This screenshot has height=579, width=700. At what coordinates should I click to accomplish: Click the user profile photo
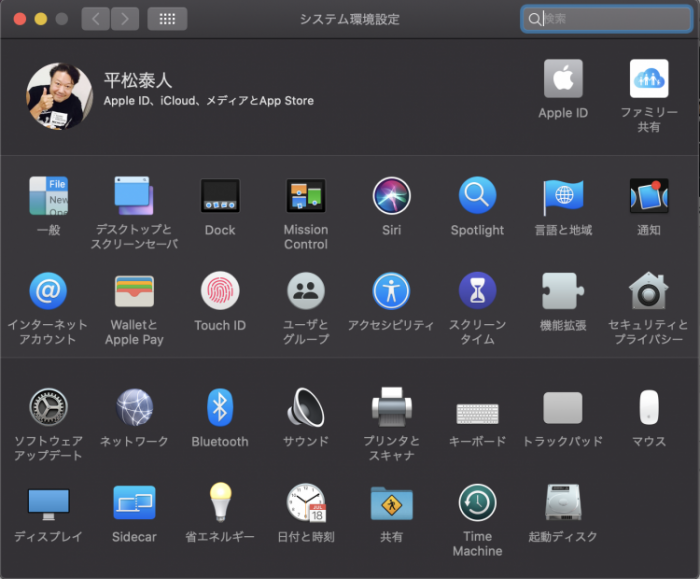[x=60, y=96]
